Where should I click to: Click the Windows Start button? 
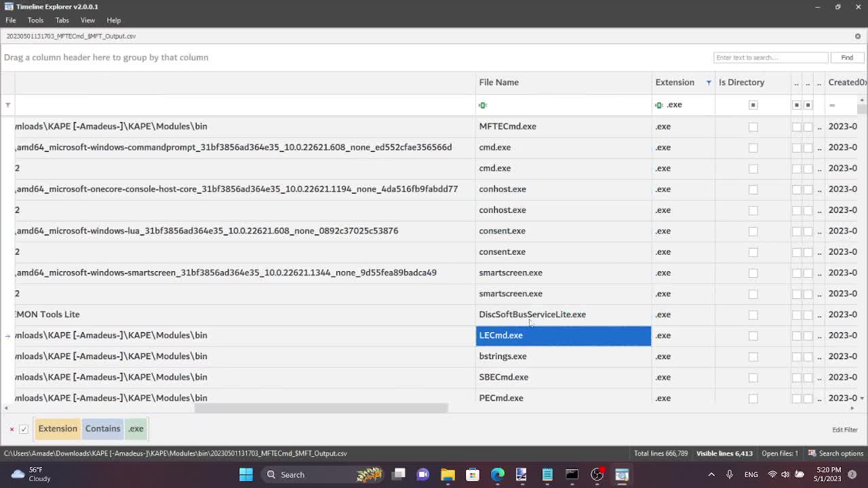point(245,474)
